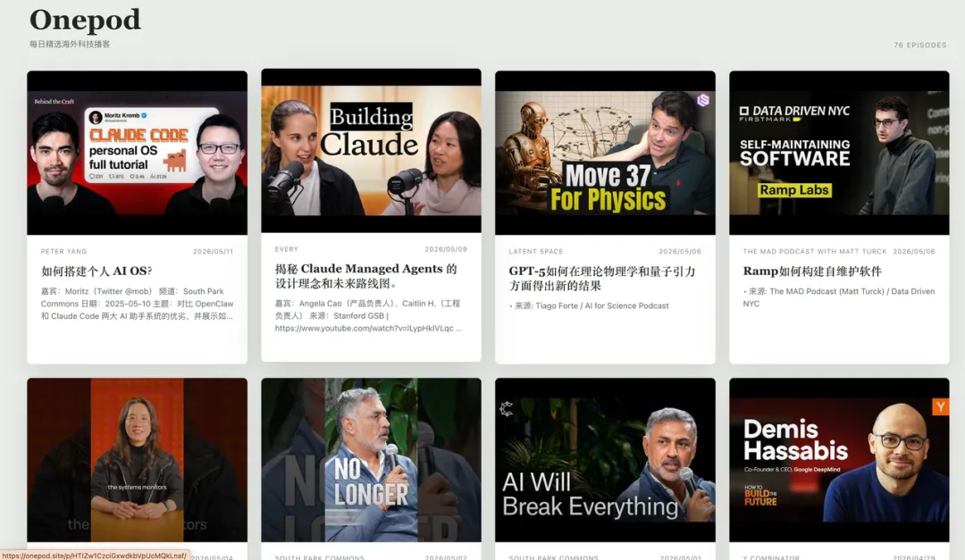This screenshot has height=560, width=965.
Task: Click title 揭秘 Claude Managed Agents
Action: tap(366, 276)
